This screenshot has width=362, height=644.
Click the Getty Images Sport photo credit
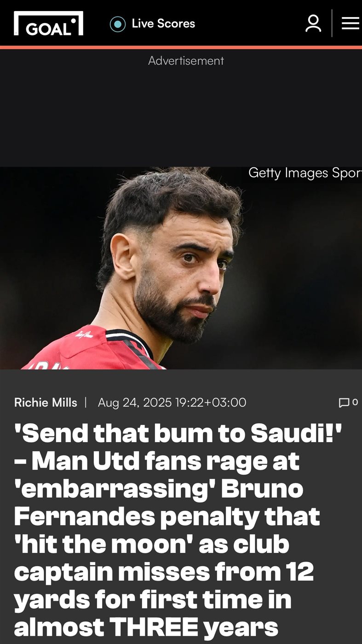point(305,173)
